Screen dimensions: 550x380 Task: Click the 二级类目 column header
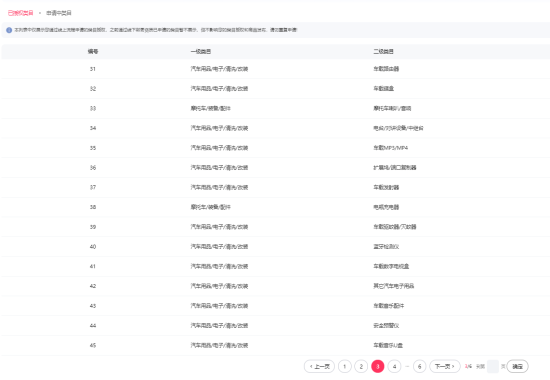point(383,52)
